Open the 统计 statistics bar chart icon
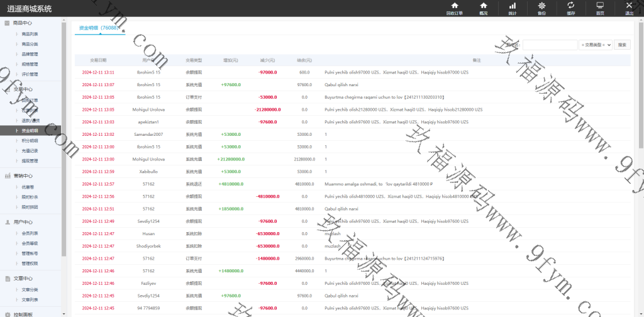 513,8
